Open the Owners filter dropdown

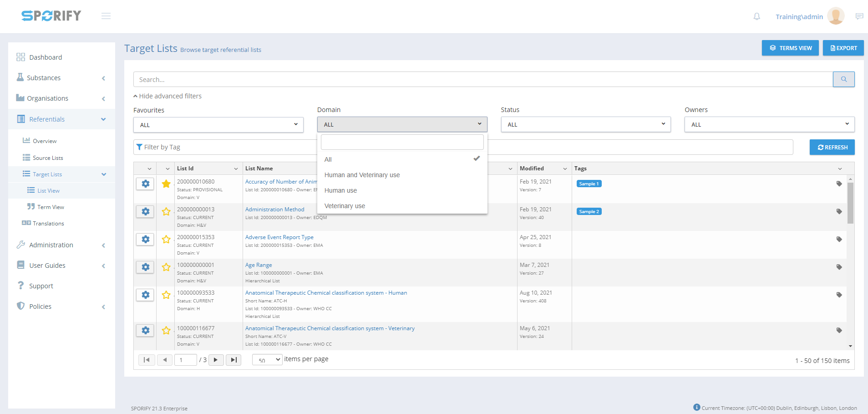click(769, 124)
